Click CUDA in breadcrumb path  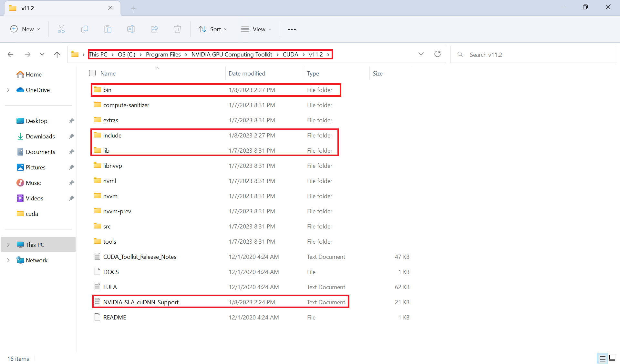point(291,55)
